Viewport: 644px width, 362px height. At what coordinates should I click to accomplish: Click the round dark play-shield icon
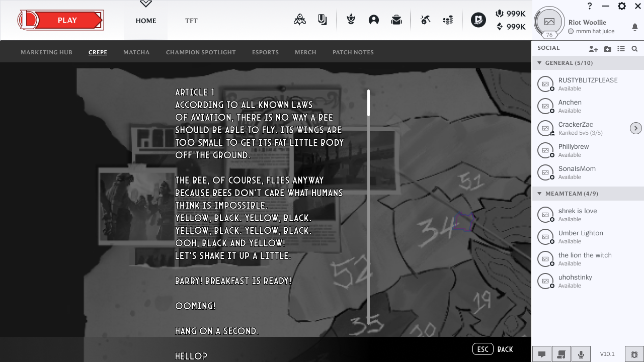(x=478, y=20)
